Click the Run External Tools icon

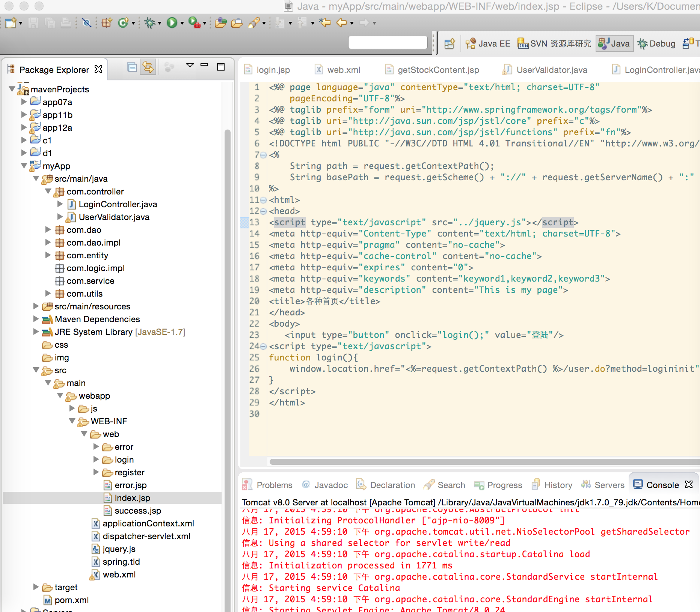(194, 23)
